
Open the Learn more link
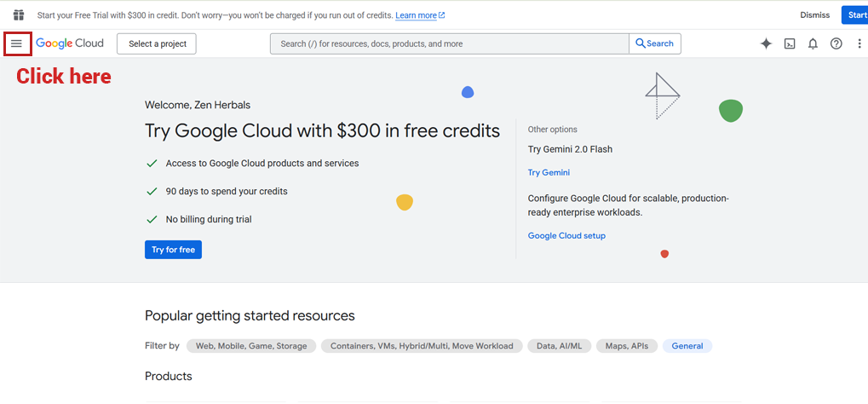click(420, 15)
